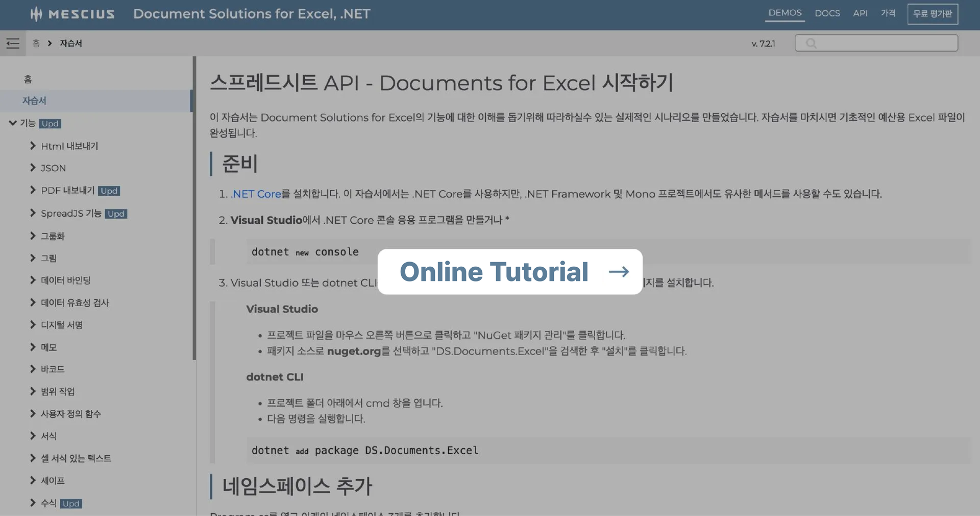
Task: Open the 가격 navigation item
Action: coord(888,13)
